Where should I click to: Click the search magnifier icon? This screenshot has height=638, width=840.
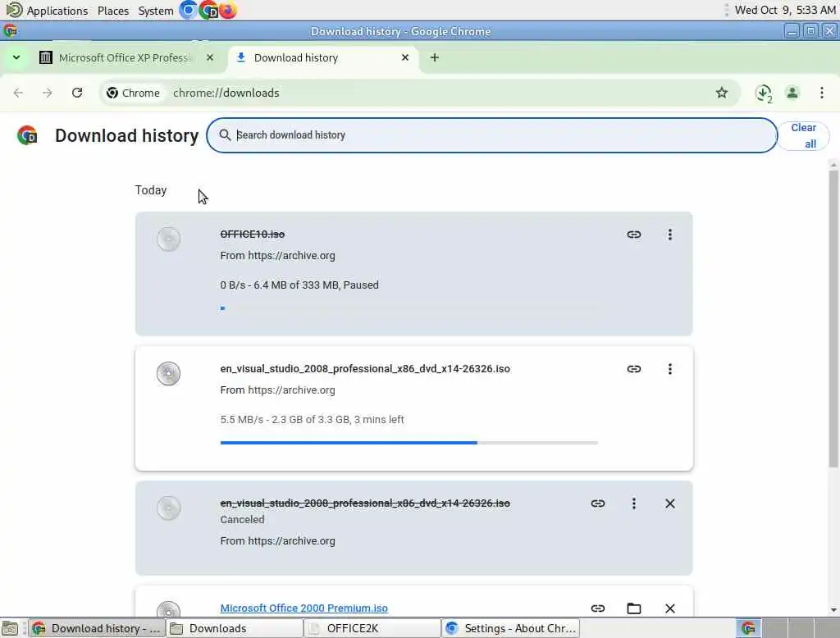click(x=225, y=135)
